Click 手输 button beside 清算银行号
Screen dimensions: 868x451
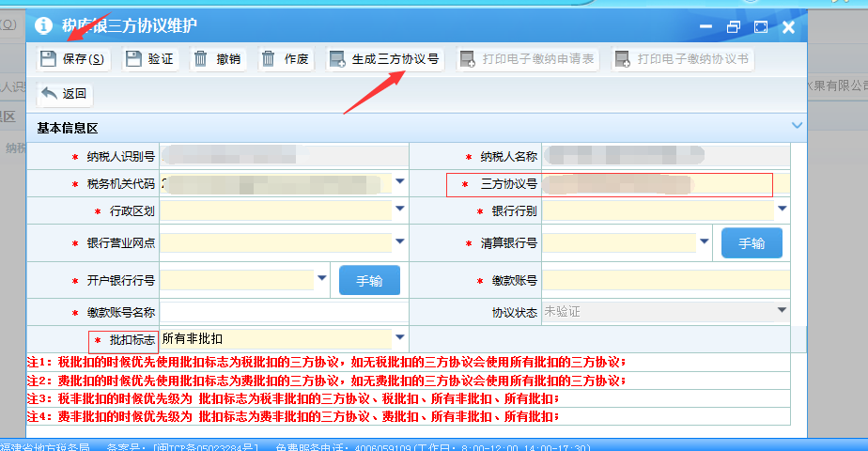point(752,243)
